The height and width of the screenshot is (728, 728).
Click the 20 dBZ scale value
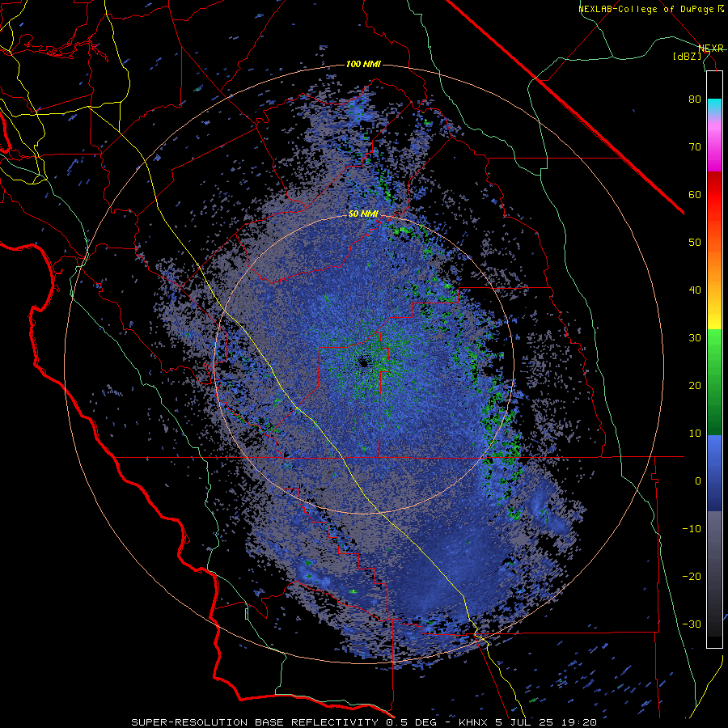click(x=695, y=386)
